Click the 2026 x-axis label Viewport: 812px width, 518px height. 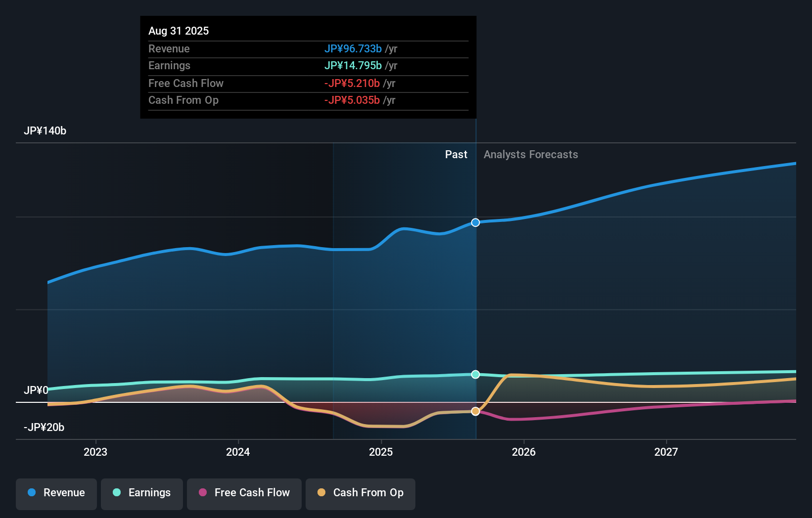click(x=524, y=452)
